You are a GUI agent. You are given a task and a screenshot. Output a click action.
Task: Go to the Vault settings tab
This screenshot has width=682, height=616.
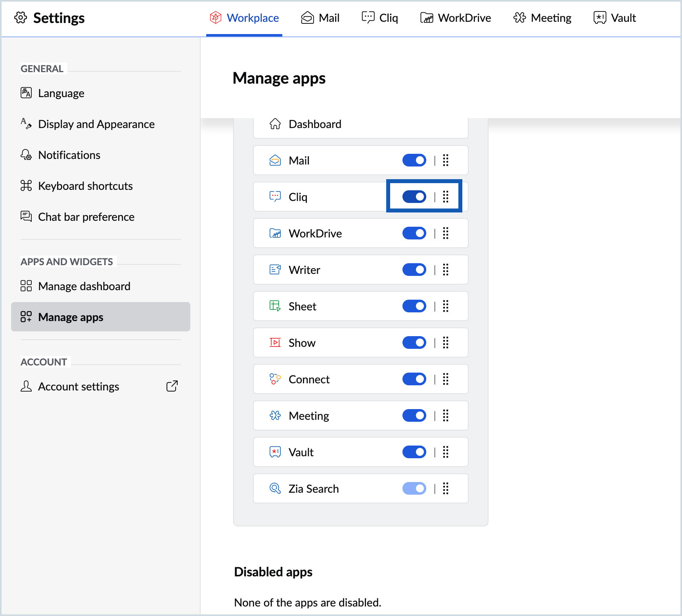coord(615,18)
